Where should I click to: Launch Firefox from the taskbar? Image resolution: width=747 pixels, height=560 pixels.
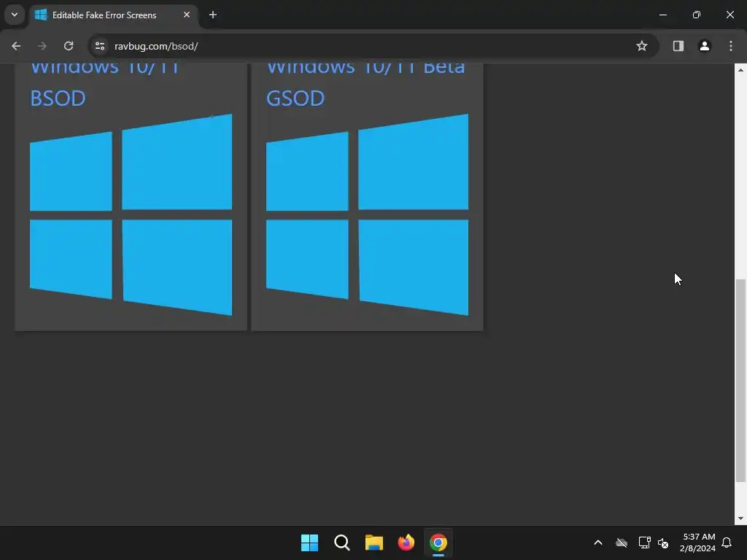pyautogui.click(x=406, y=542)
